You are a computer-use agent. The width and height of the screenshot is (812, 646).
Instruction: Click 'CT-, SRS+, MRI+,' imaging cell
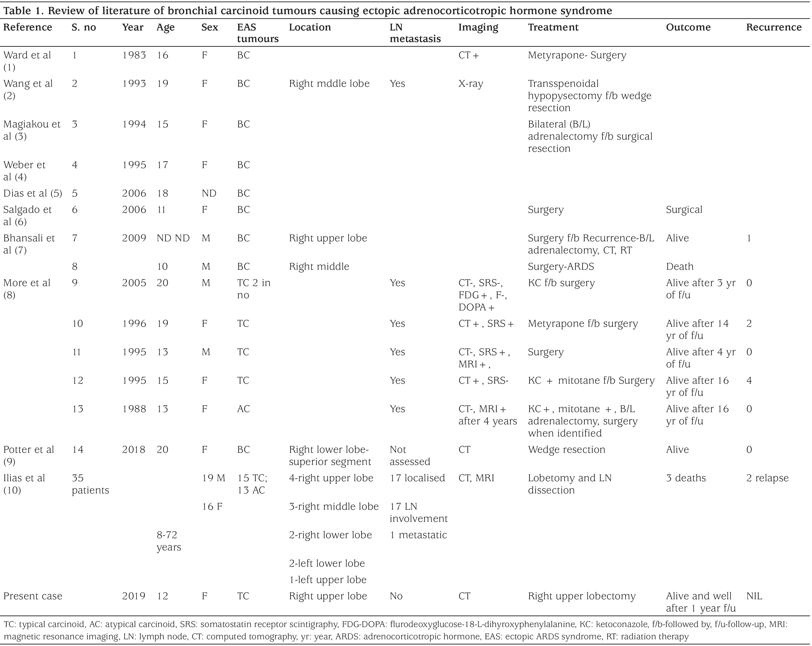coord(484,359)
